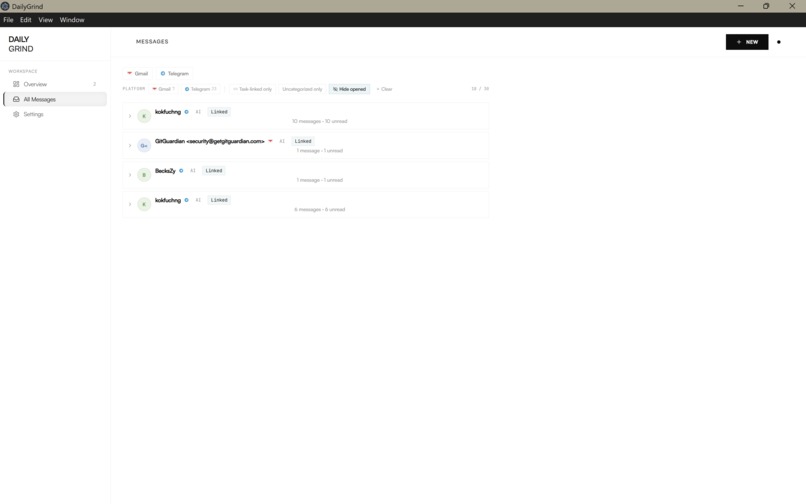This screenshot has width=806, height=504.
Task: Open Overview via its grid icon
Action: tap(16, 84)
